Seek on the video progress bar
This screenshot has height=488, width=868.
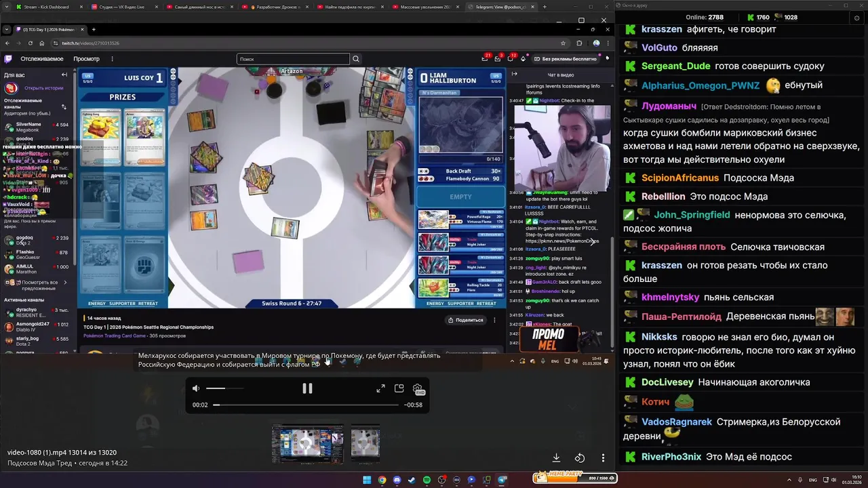click(x=306, y=405)
